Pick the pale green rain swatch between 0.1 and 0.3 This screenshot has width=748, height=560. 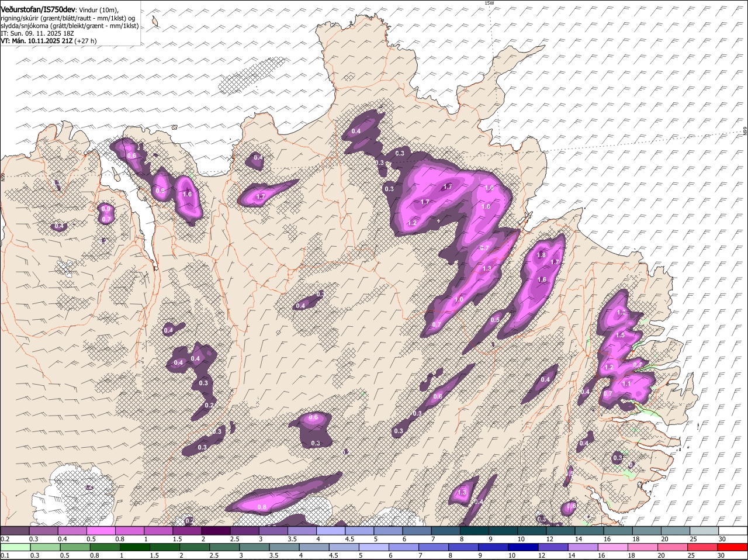click(15, 548)
